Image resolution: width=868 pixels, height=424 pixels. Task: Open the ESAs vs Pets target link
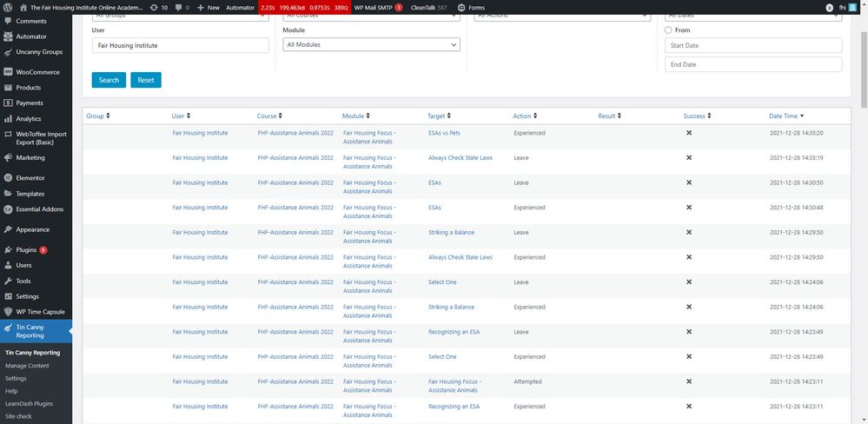445,133
